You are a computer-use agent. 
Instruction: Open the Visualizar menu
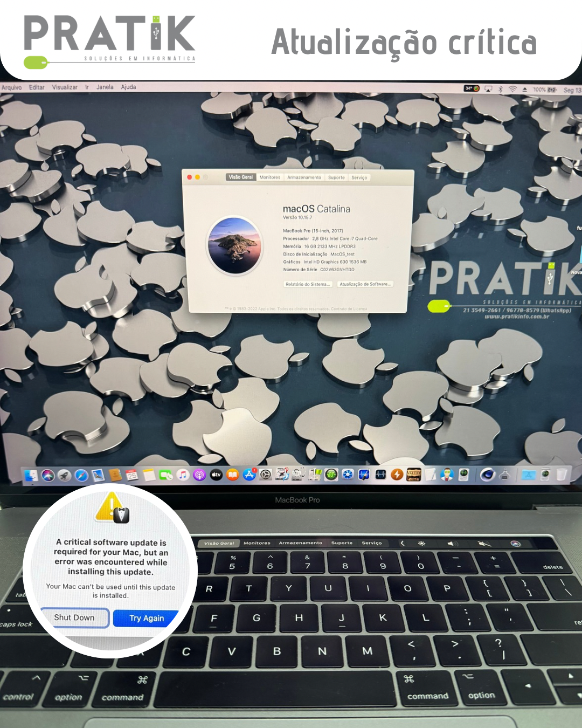click(x=65, y=87)
